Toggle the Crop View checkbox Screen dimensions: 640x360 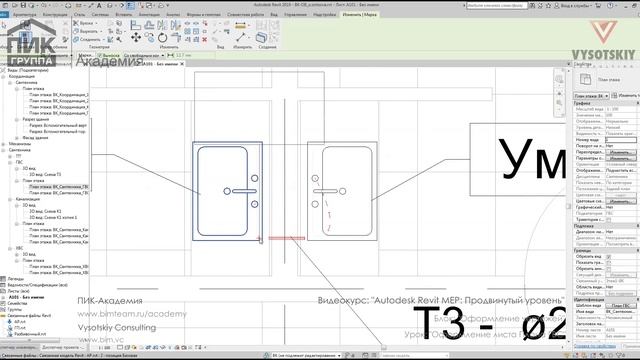(608, 257)
